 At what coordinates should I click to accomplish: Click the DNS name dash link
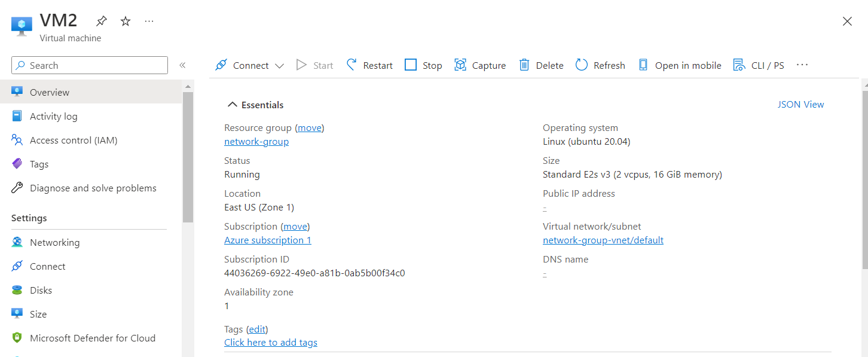click(x=545, y=273)
